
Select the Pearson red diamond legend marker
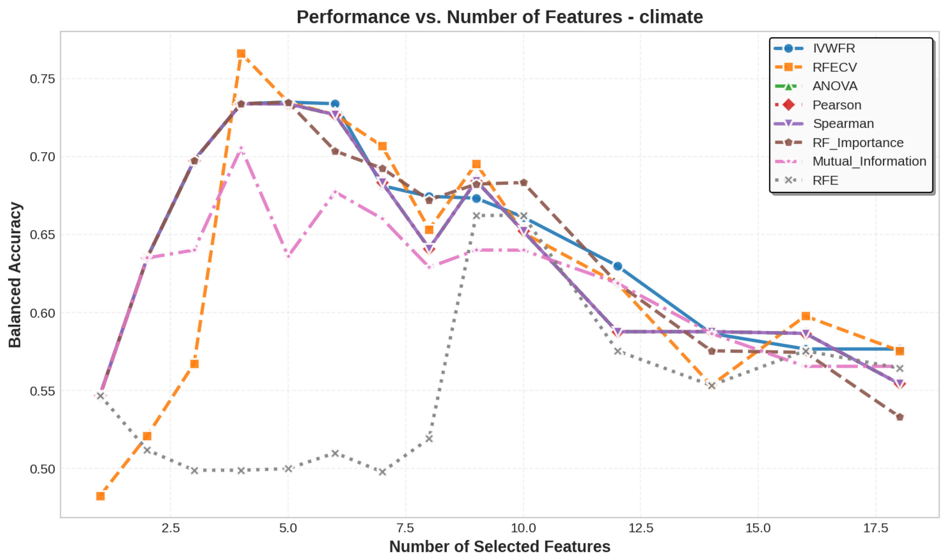point(788,105)
